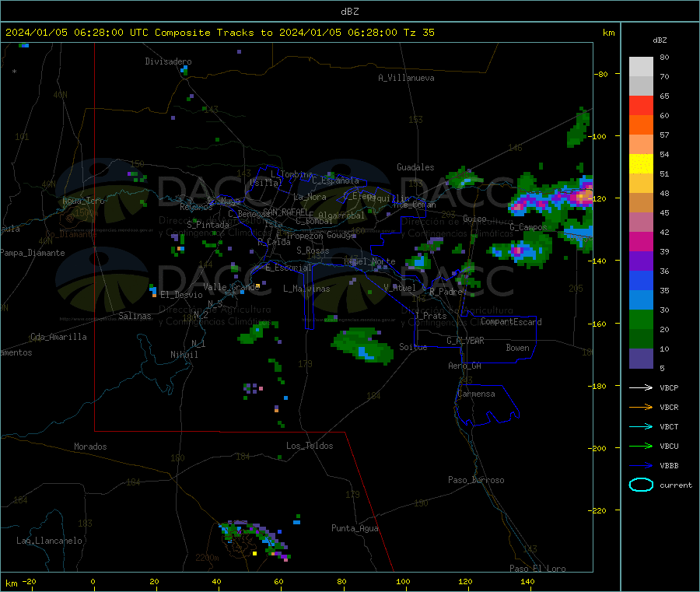
Task: Click the L_Malvinas map label
Action: 306,289
